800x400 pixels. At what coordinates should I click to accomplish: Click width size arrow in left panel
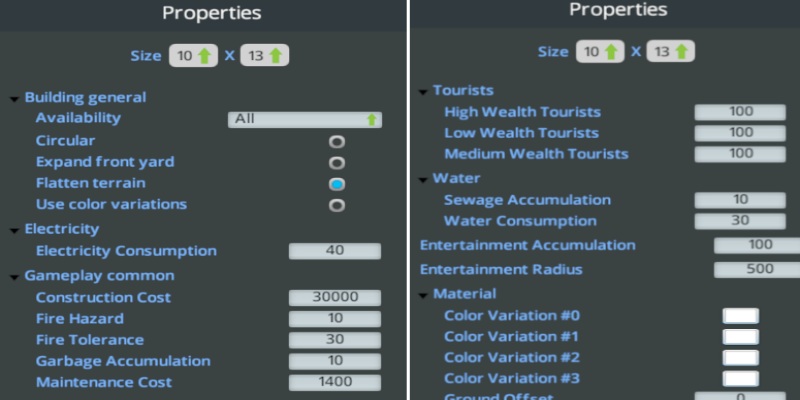pyautogui.click(x=205, y=56)
